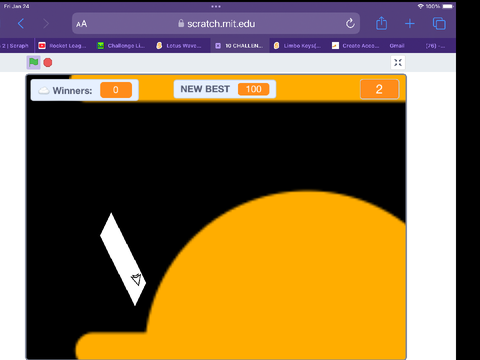Exit full screen mode in the Scratch player
The image size is (480, 360).
[398, 62]
